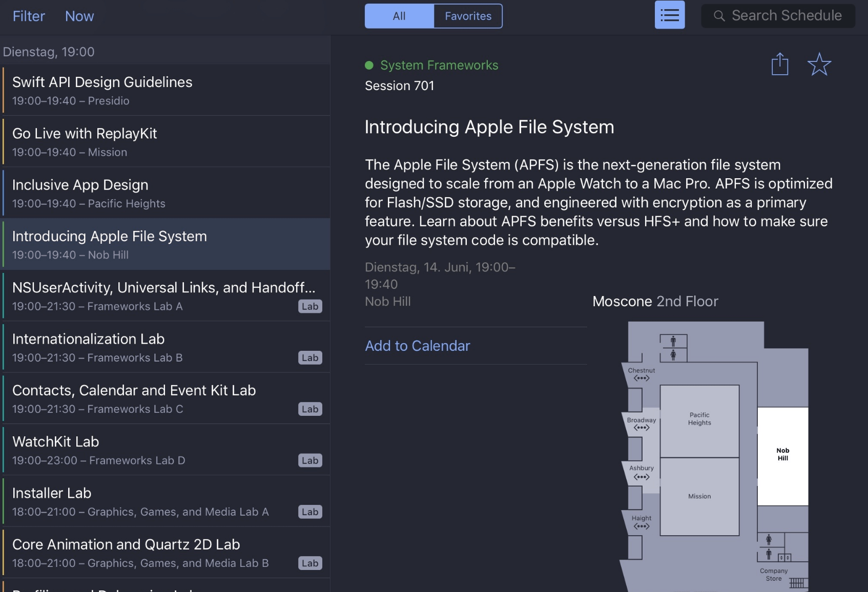Screen dimensions: 868x592
Task: Open the share sheet for this session
Action: [779, 64]
